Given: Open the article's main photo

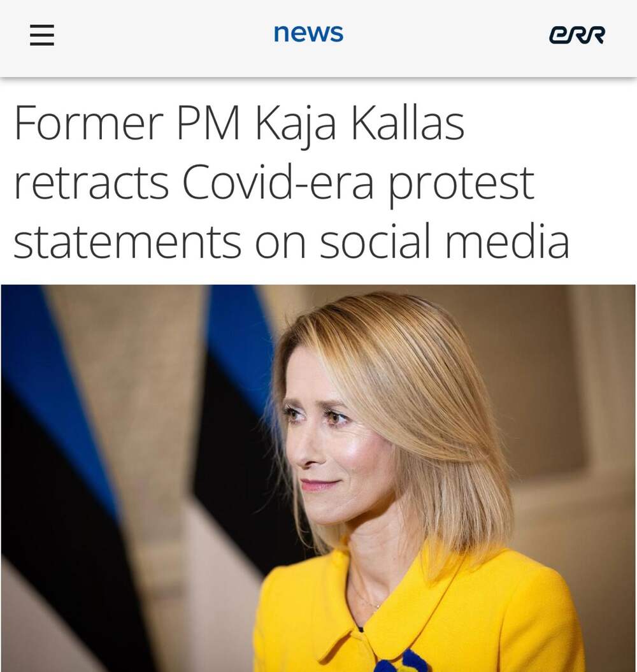Looking at the screenshot, I should pyautogui.click(x=318, y=478).
